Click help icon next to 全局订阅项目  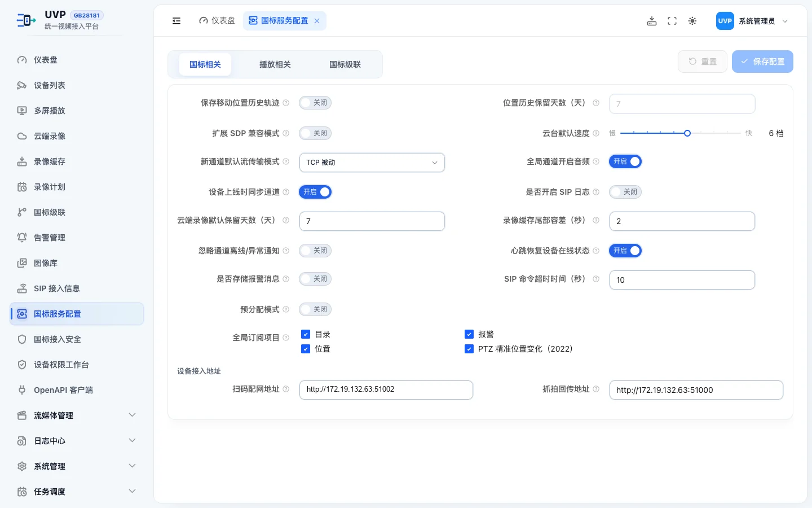click(286, 338)
